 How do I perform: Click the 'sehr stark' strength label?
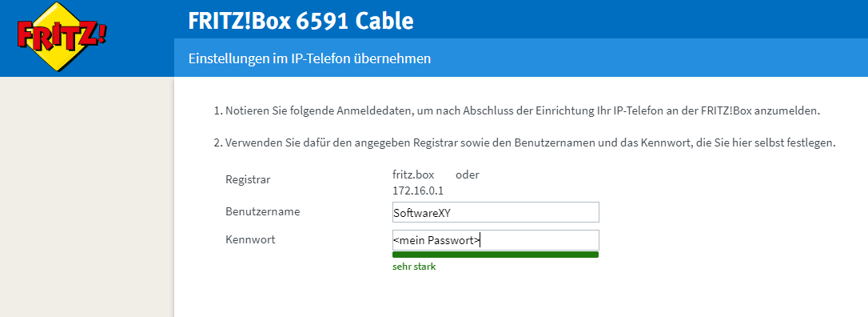coord(414,267)
